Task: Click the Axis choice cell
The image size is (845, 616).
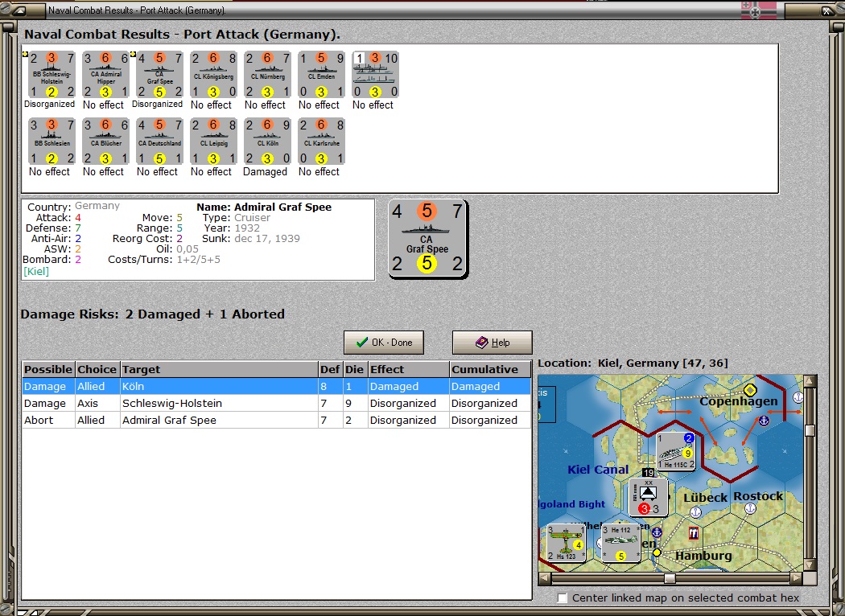Action: click(x=97, y=404)
